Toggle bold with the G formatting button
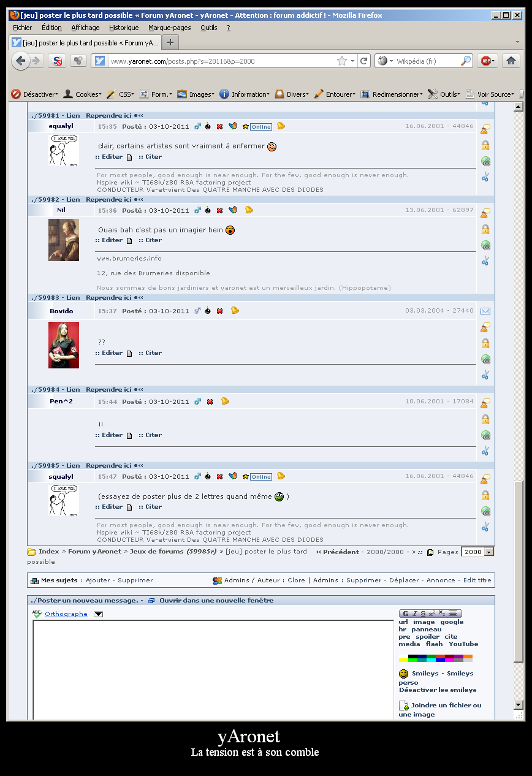 [405, 614]
